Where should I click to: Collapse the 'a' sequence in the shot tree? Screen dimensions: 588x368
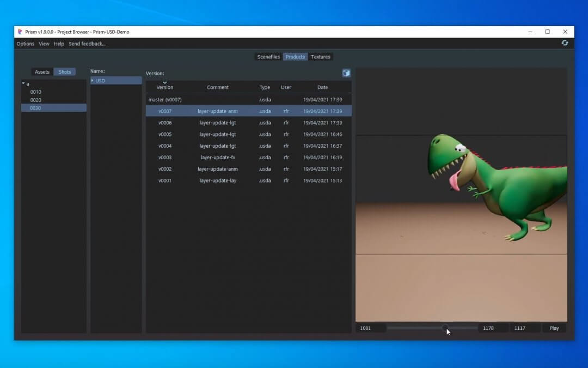pos(23,83)
